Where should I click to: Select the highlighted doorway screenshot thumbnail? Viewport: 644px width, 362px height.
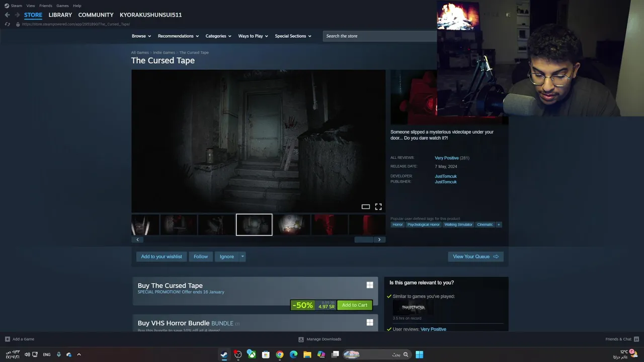254,225
